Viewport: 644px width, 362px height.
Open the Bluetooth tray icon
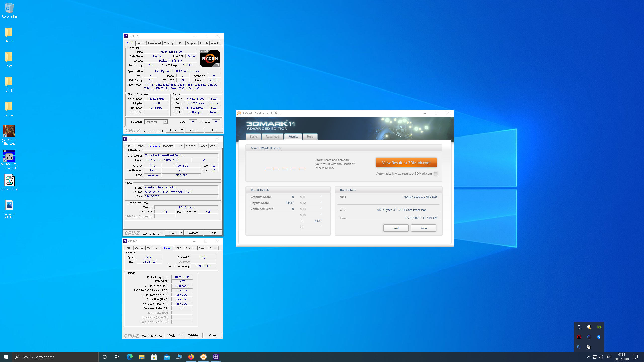tap(599, 337)
